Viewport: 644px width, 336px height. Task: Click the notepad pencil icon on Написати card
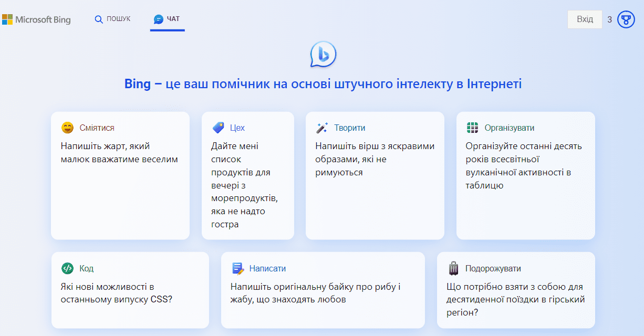click(238, 268)
